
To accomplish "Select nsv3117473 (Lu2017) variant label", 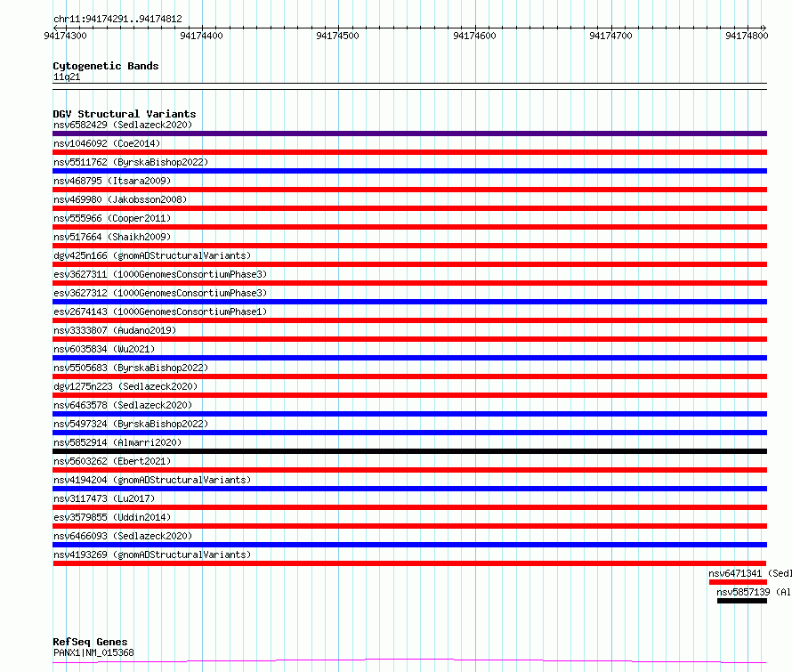I will point(104,498).
